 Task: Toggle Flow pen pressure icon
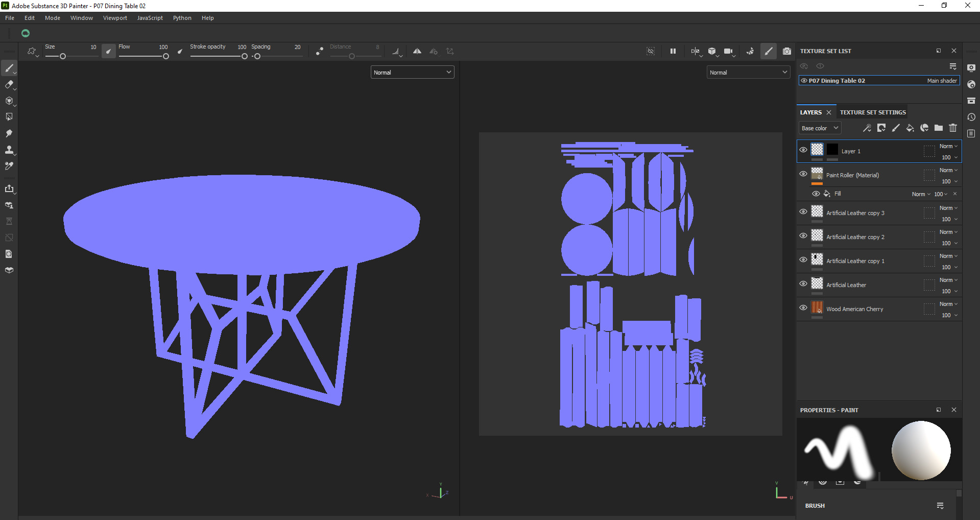(x=180, y=51)
